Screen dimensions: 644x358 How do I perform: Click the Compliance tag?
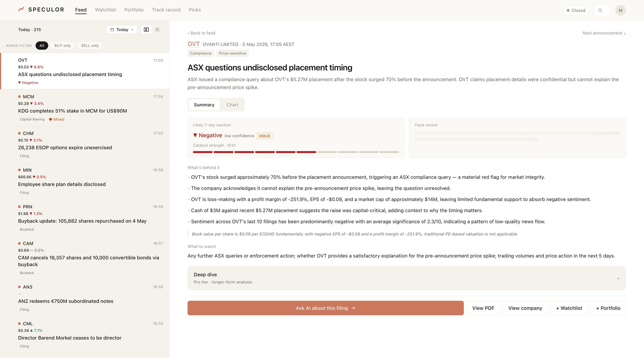tap(201, 53)
